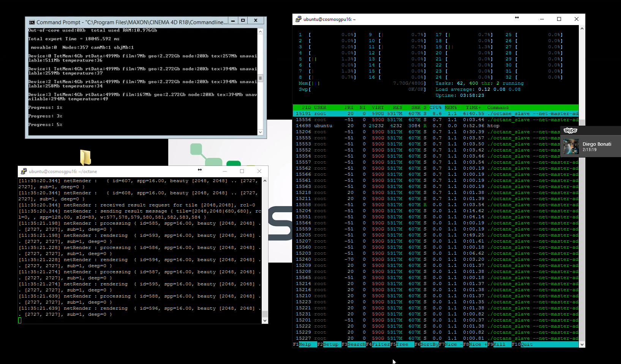Close the Command Prompt window
Viewport: 621px width, 364px height.
(x=256, y=20)
